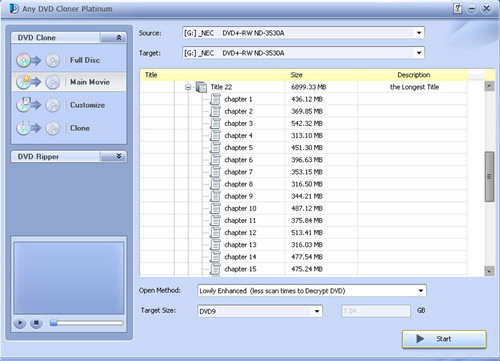Screen dimensions: 500x361
Task: Click the Description column header
Action: click(x=413, y=75)
